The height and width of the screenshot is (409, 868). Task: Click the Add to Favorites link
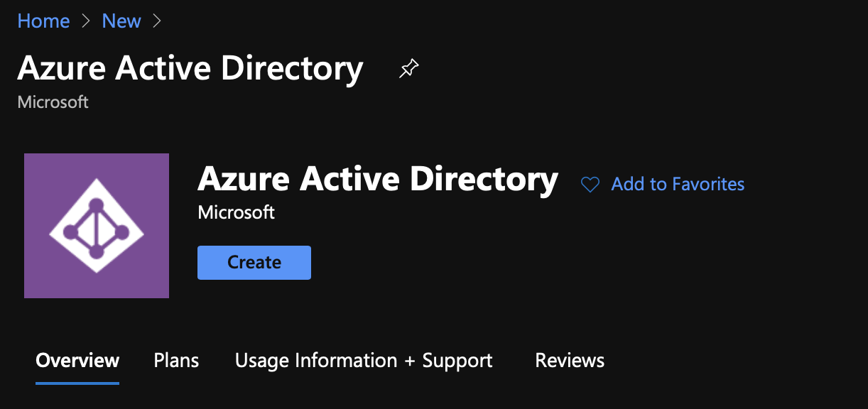678,184
